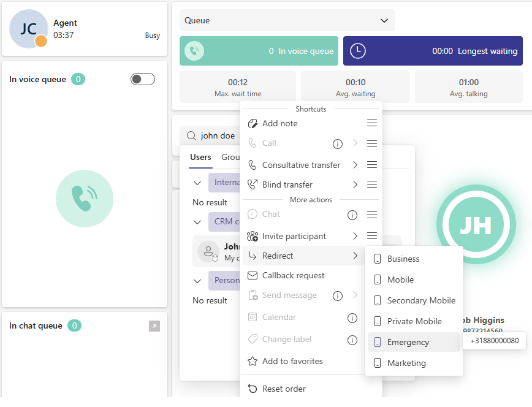This screenshot has width=532, height=407.
Task: Click the info icon next to Calendar
Action: coord(352,318)
